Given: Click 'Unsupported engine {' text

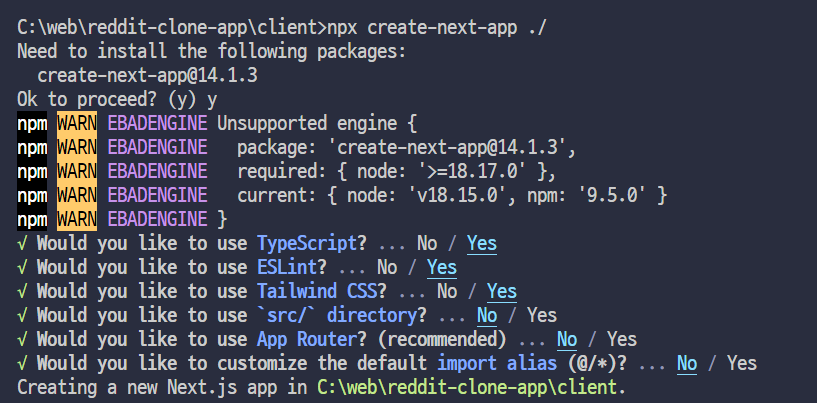Looking at the screenshot, I should tap(317, 124).
